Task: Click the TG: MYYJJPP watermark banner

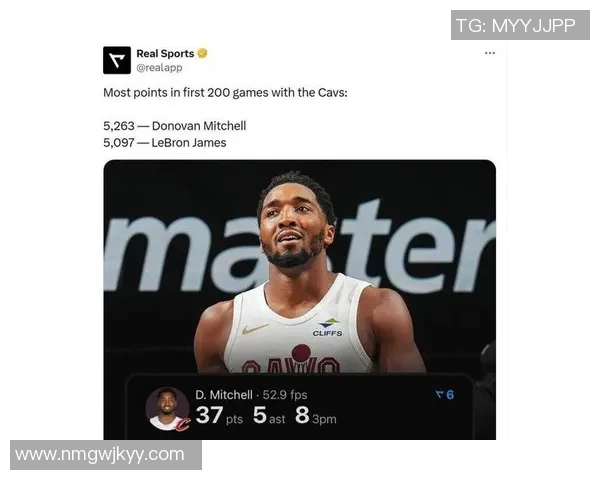Action: (520, 25)
